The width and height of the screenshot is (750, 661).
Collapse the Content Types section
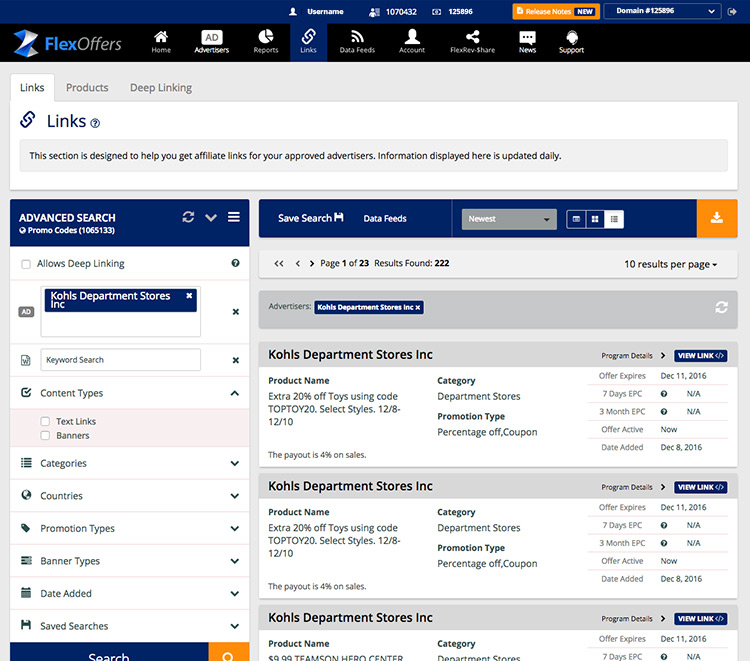click(x=234, y=393)
